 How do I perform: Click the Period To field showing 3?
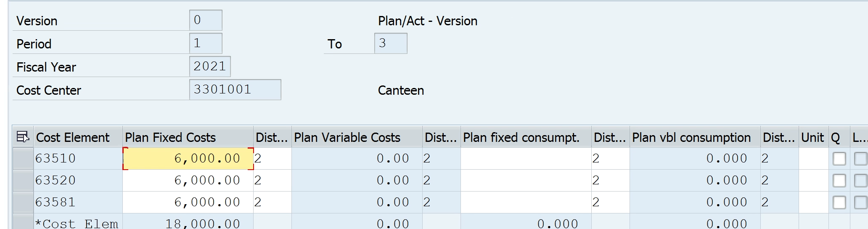pyautogui.click(x=390, y=43)
